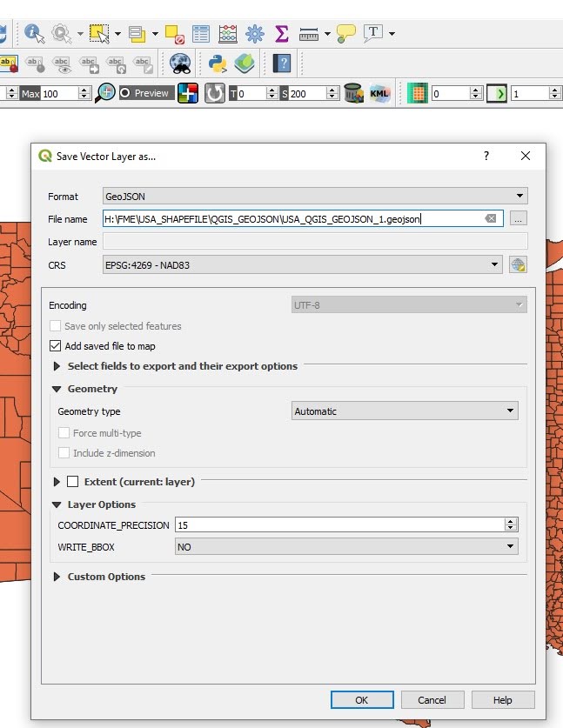This screenshot has width=563, height=728.
Task: Uncheck Add saved file to map
Action: (x=57, y=345)
